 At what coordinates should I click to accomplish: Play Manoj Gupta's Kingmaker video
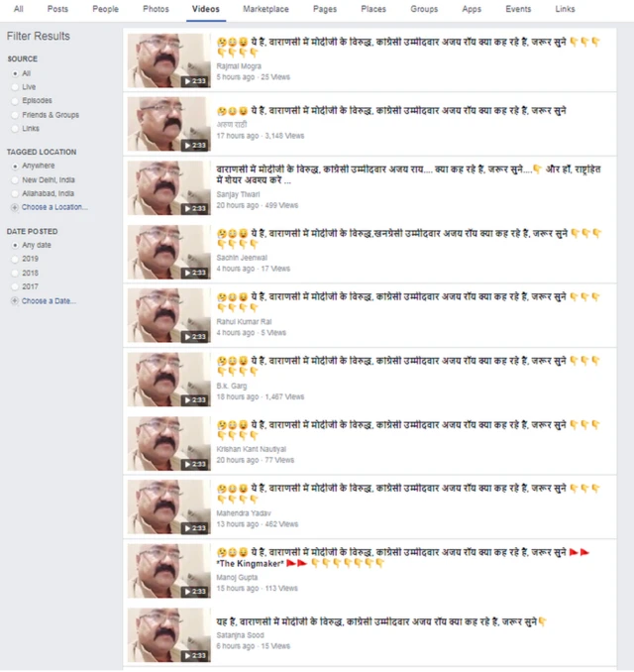point(169,571)
